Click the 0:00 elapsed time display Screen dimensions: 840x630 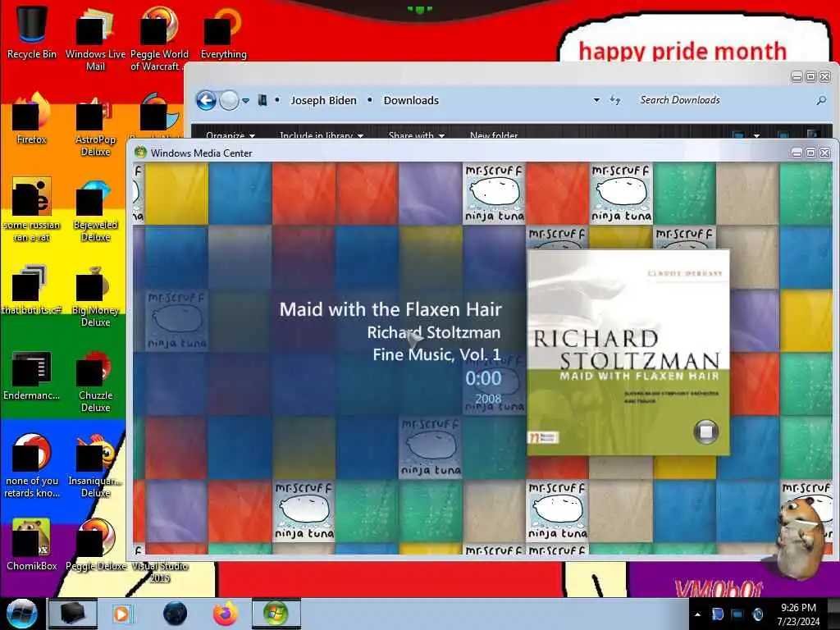point(483,378)
